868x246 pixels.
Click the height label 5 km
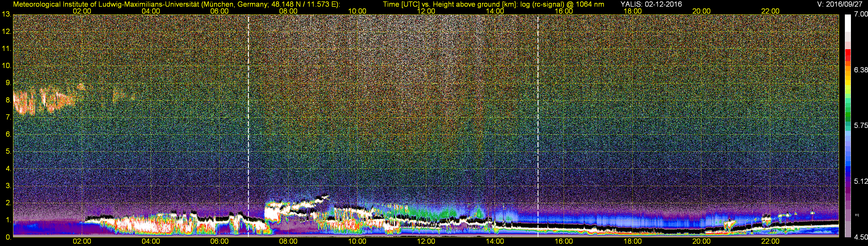coord(8,152)
